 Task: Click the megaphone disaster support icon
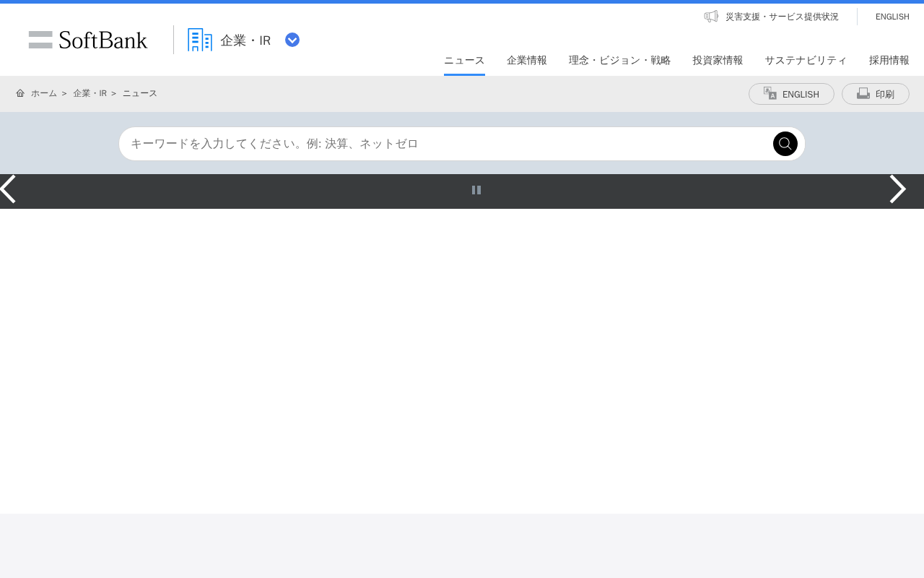pyautogui.click(x=711, y=16)
